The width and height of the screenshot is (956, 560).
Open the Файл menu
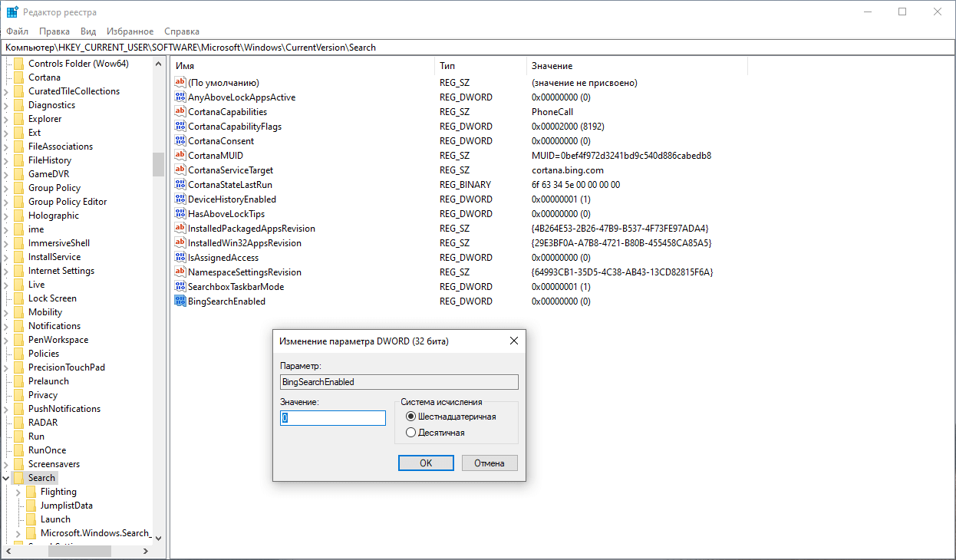(x=17, y=31)
